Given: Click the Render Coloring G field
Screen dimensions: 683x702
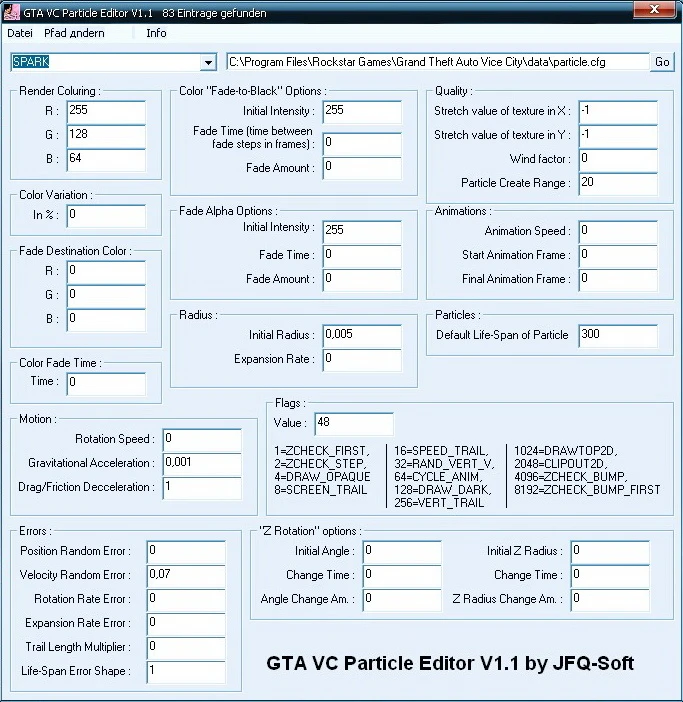Looking at the screenshot, I should coord(106,135).
